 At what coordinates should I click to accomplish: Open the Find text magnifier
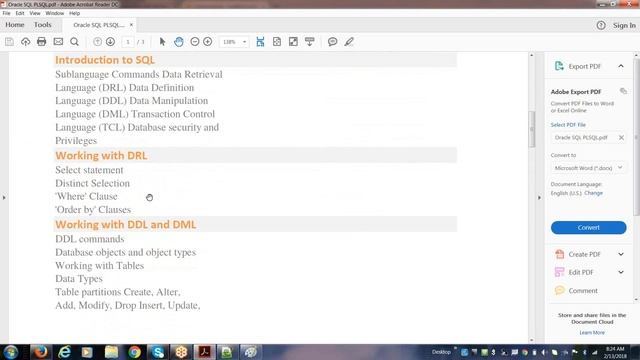pos(74,42)
